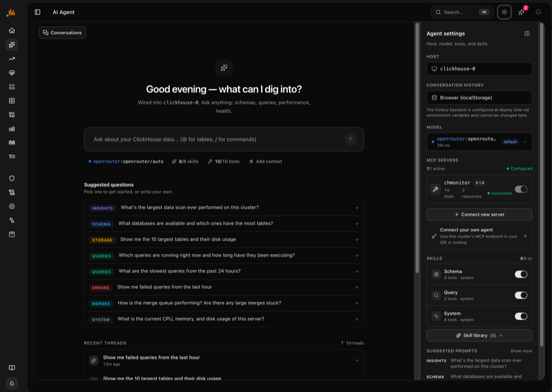
Task: Disable the chmonitor MCP server toggle
Action: coord(521,189)
